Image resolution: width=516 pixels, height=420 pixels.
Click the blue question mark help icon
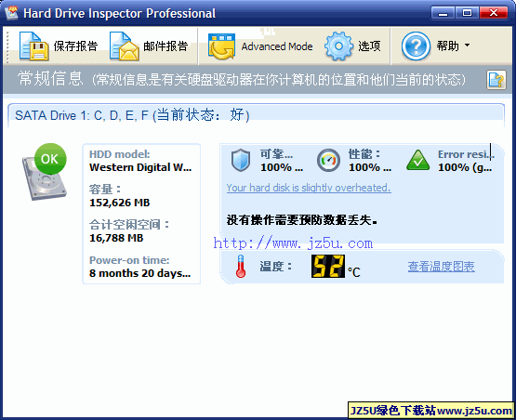coord(416,46)
